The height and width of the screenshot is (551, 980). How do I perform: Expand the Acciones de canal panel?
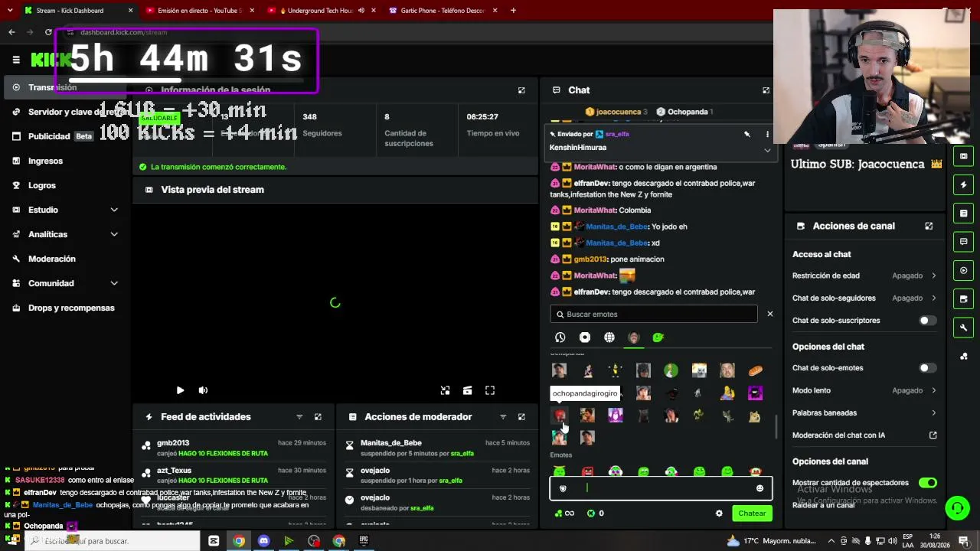(x=929, y=226)
